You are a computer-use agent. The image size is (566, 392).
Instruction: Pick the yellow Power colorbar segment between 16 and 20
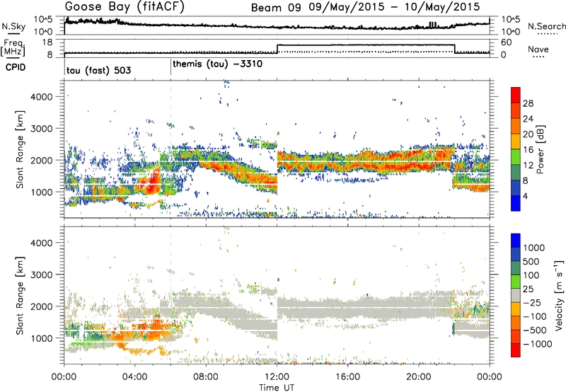click(516, 142)
